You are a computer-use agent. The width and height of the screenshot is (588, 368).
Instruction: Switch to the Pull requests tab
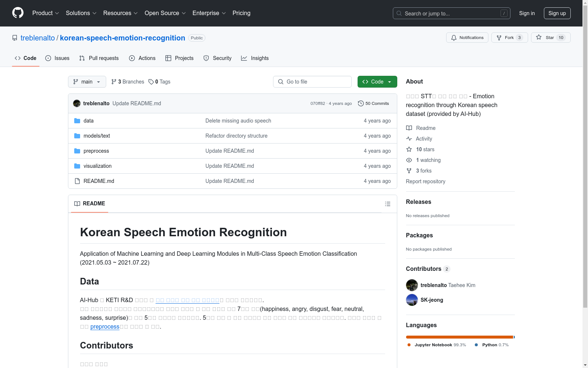(x=99, y=58)
